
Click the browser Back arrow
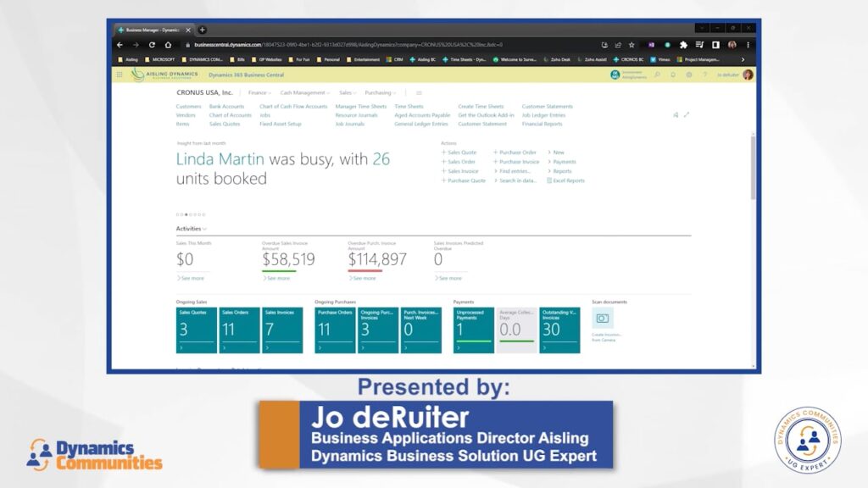click(x=120, y=45)
